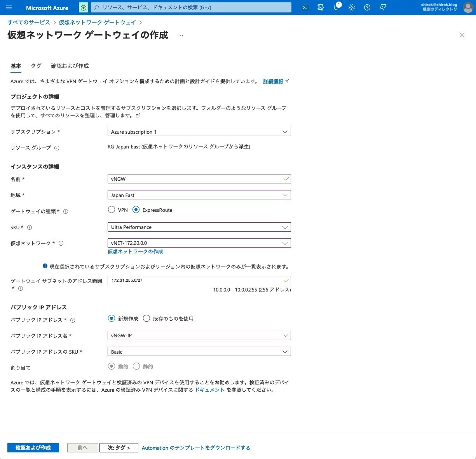Click the 前へ button
Image resolution: width=476 pixels, height=459 pixels.
coord(82,448)
